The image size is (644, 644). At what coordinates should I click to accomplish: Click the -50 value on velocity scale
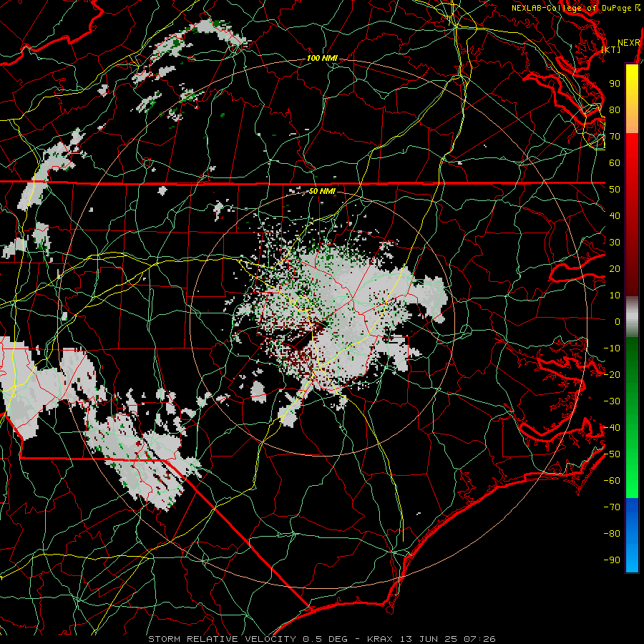point(612,454)
